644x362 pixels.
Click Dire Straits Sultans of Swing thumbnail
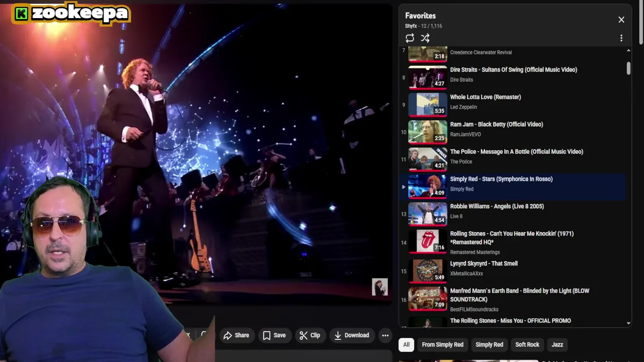[428, 77]
